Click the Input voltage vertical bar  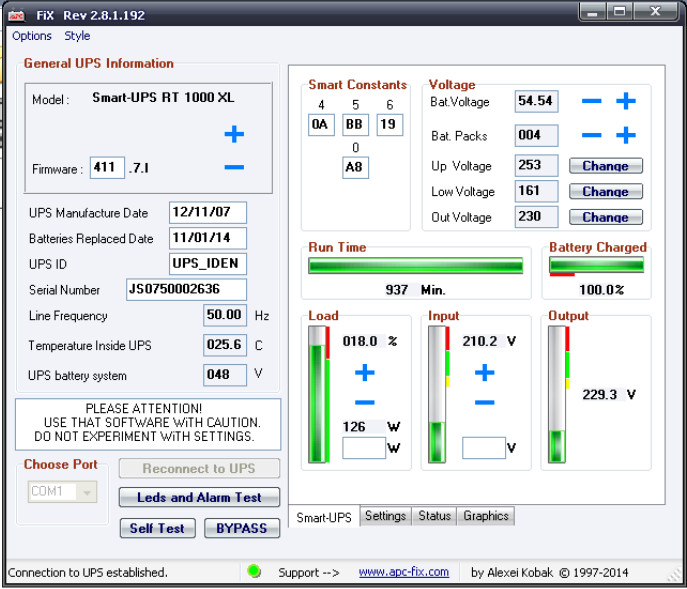coord(439,394)
